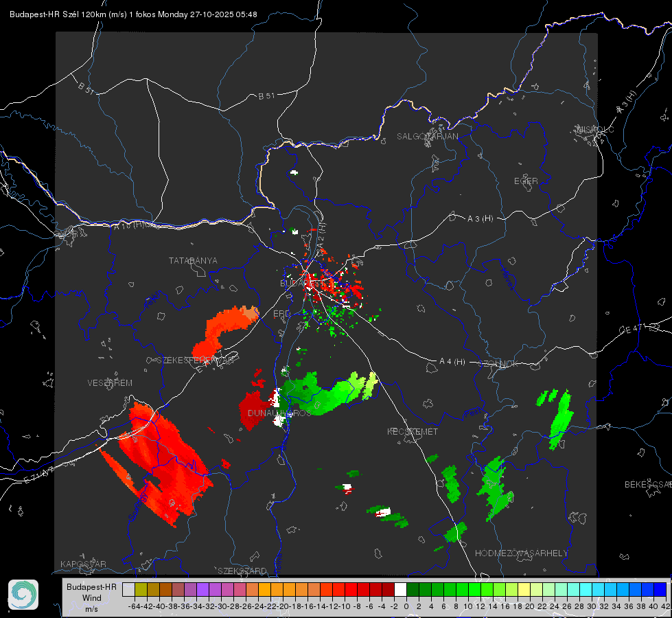Click the Budapest-HR Wind m/s legend label
This screenshot has width=672, height=618.
(91, 598)
